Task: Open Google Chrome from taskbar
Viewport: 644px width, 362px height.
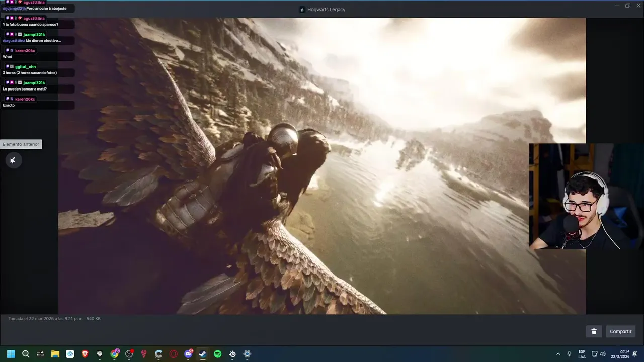Action: tap(115, 354)
